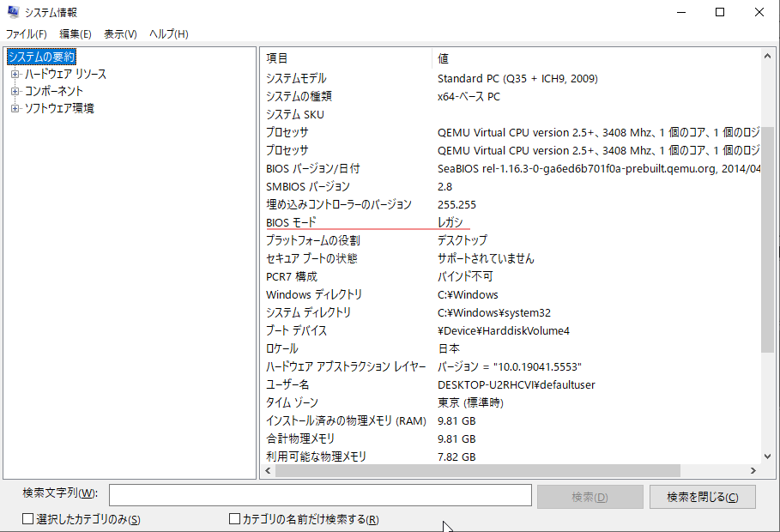Image resolution: width=780 pixels, height=532 pixels.
Task: Click the レガシ value cell
Action: click(x=450, y=222)
